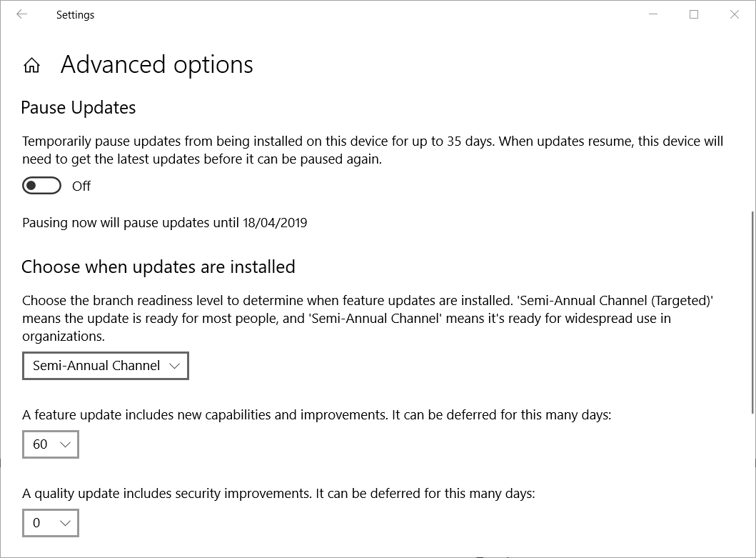756x558 pixels.
Task: Open the Semi-Annual Channel dropdown
Action: click(x=106, y=366)
